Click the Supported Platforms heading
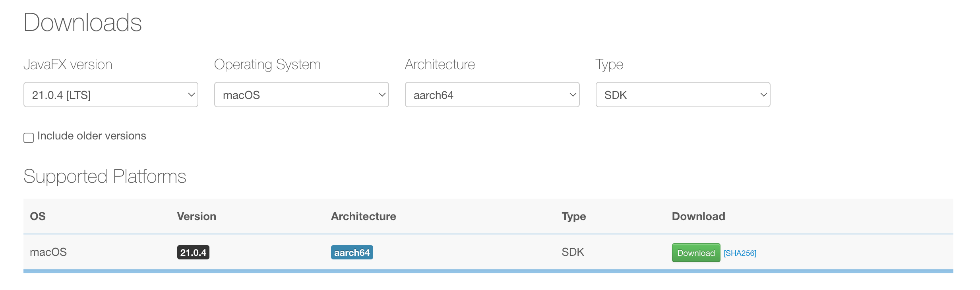 105,176
